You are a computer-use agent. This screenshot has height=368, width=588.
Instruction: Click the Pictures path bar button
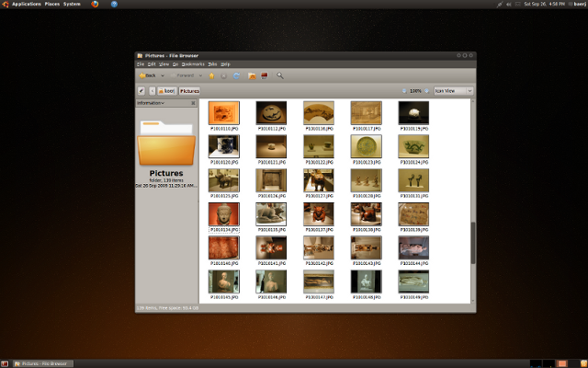pos(189,91)
